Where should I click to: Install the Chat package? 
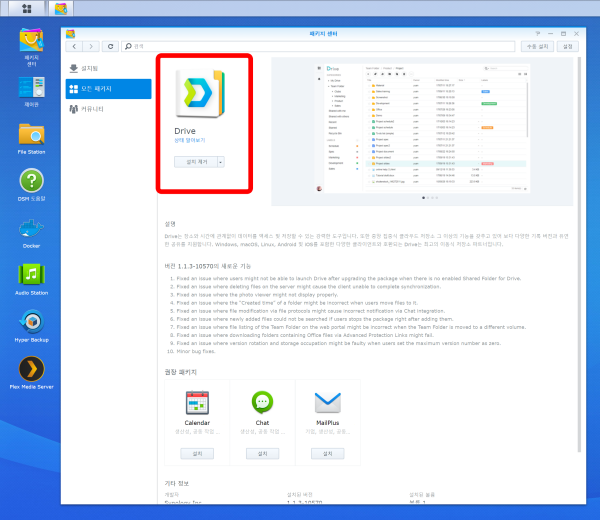pos(262,453)
